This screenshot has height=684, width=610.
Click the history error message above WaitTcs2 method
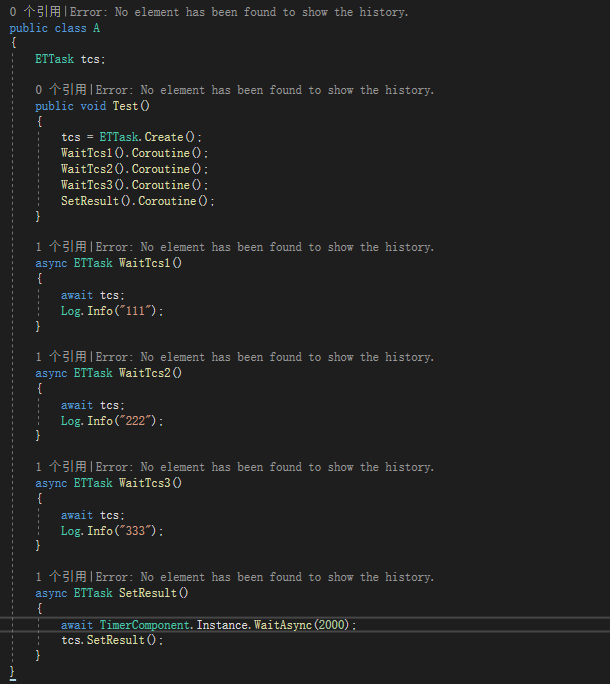265,357
